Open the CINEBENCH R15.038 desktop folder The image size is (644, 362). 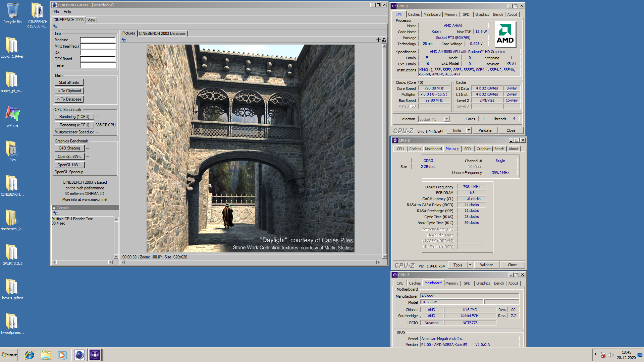(38, 15)
